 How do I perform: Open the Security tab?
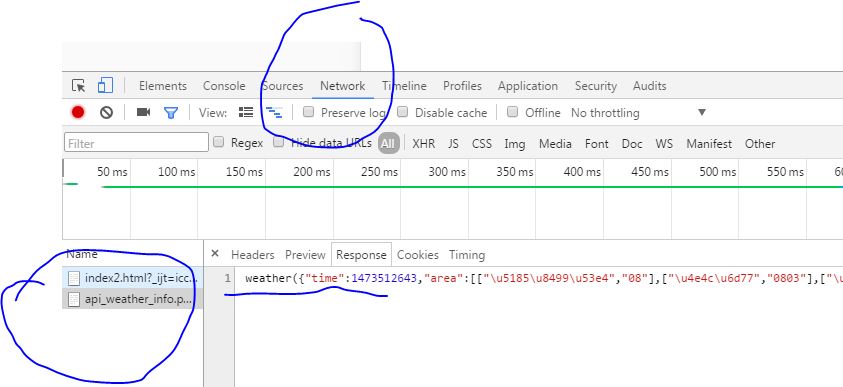point(596,86)
